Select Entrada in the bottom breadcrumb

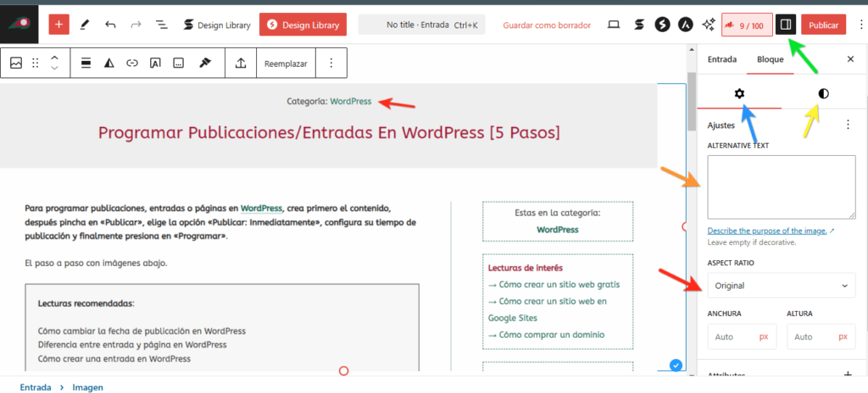click(36, 387)
